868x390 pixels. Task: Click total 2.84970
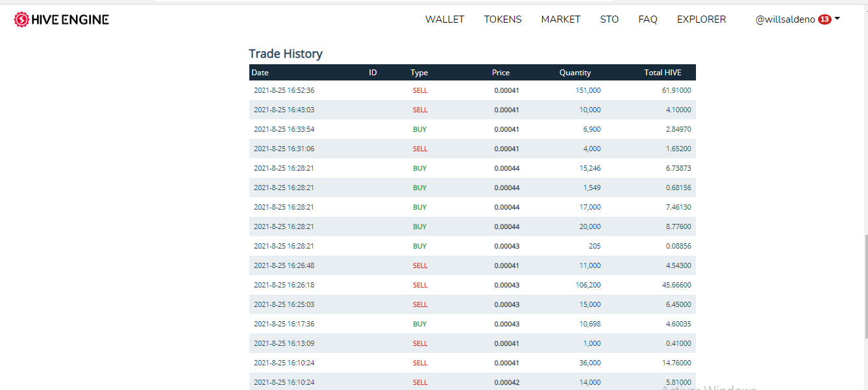point(678,129)
